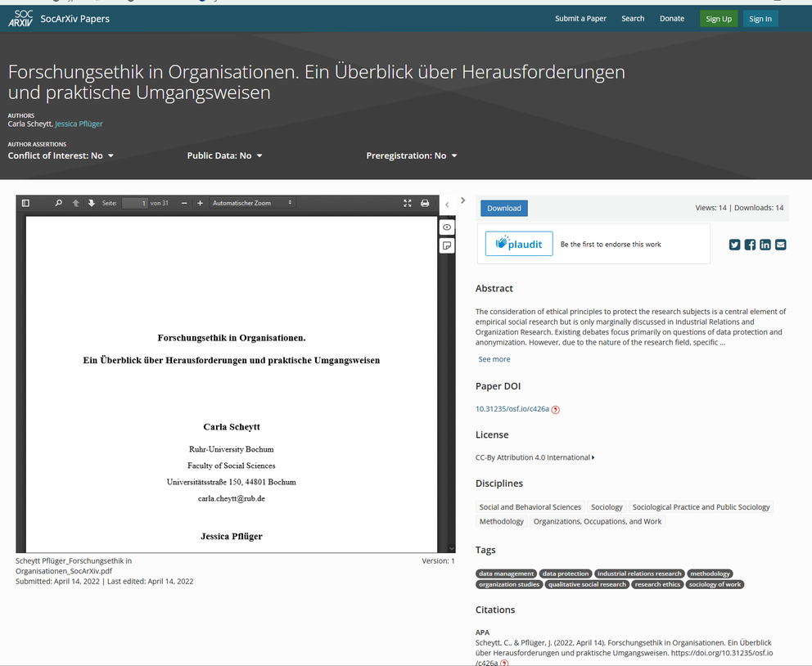Open Submit a Paper menu item
This screenshot has height=666, width=812.
(580, 19)
